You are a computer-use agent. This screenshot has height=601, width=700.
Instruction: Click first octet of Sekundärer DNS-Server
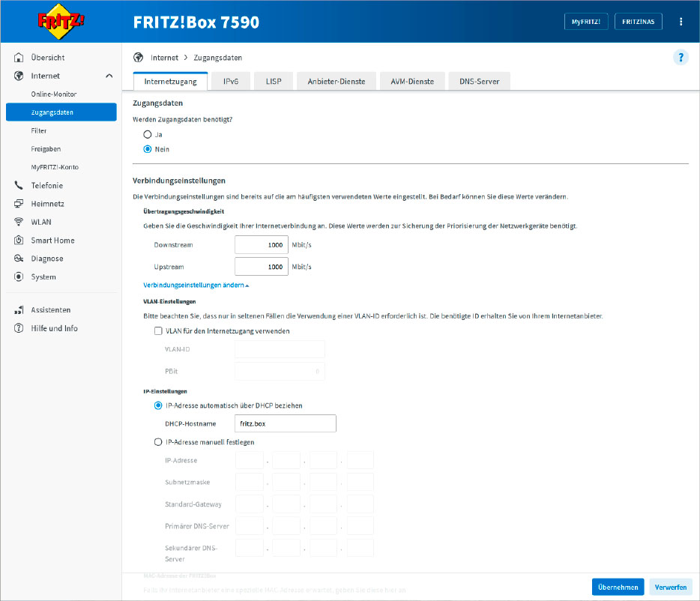click(x=250, y=547)
